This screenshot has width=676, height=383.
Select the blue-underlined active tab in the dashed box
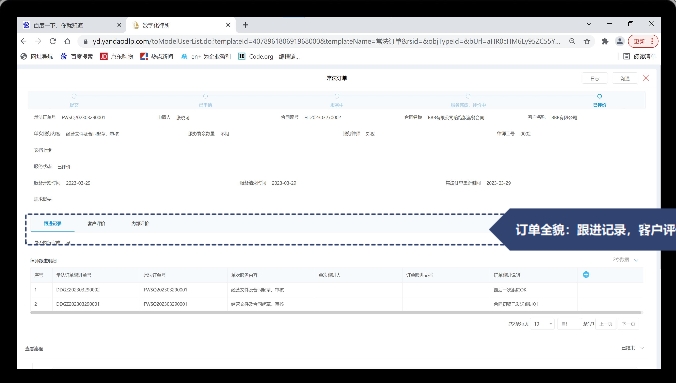52,223
